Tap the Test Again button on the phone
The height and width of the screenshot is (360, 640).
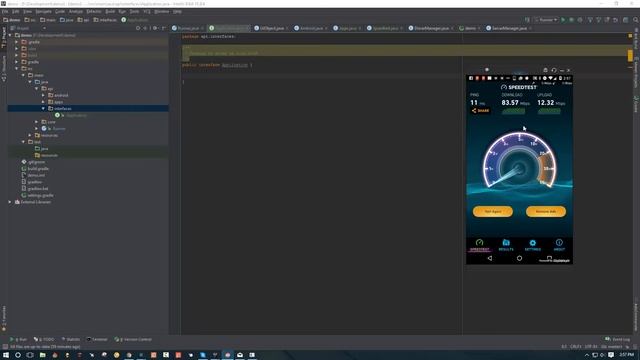[x=493, y=211]
